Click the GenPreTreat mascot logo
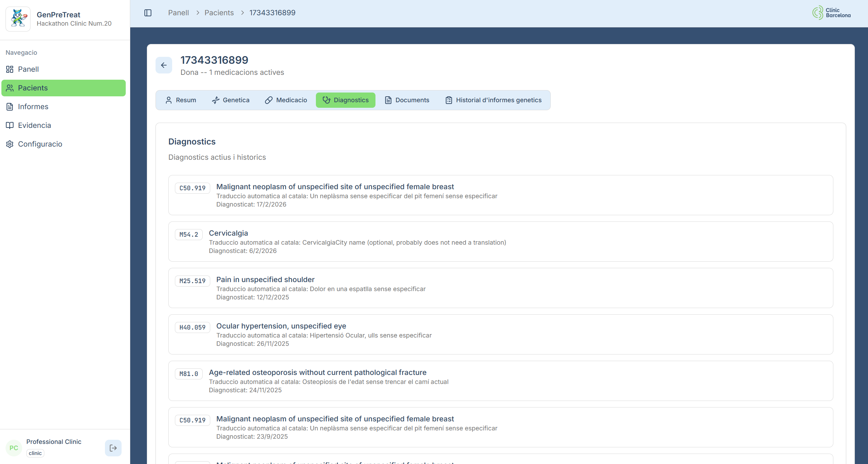The image size is (868, 464). (18, 19)
